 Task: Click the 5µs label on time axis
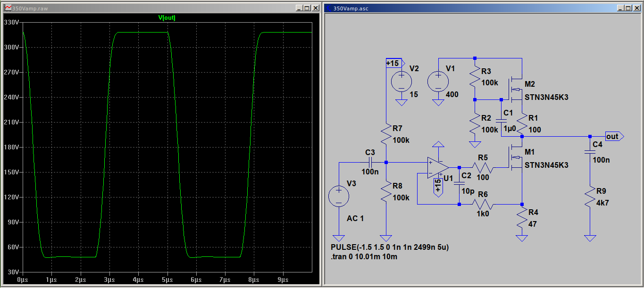(168, 280)
